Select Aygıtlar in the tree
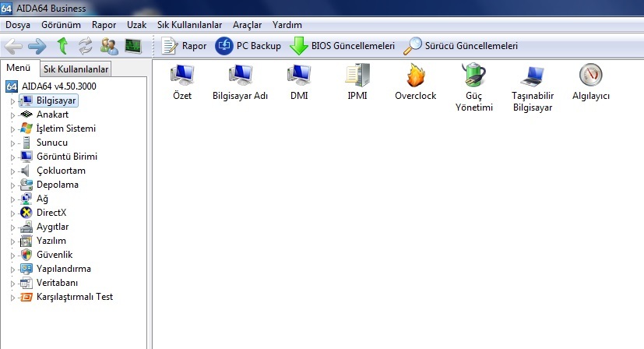Image resolution: width=644 pixels, height=349 pixels. [x=44, y=227]
